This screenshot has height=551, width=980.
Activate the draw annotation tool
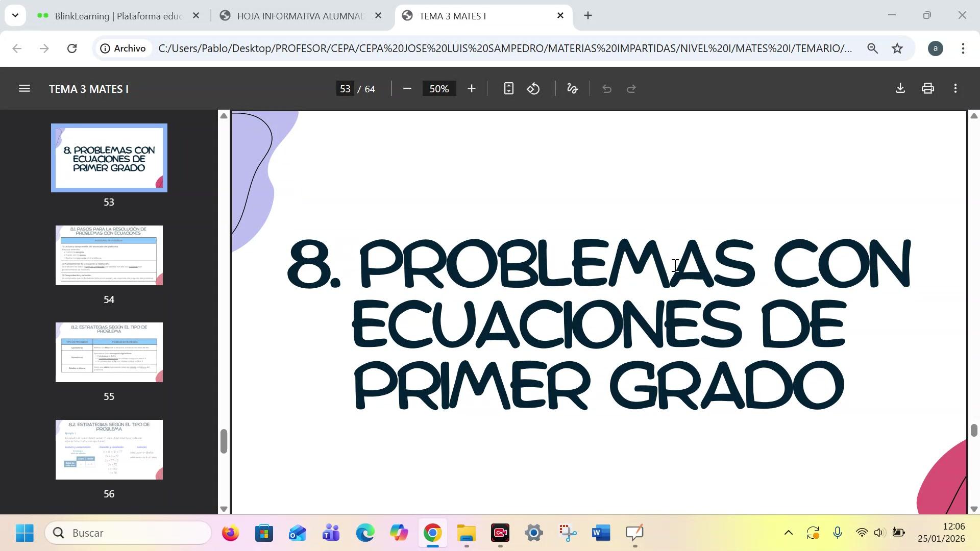(x=572, y=89)
